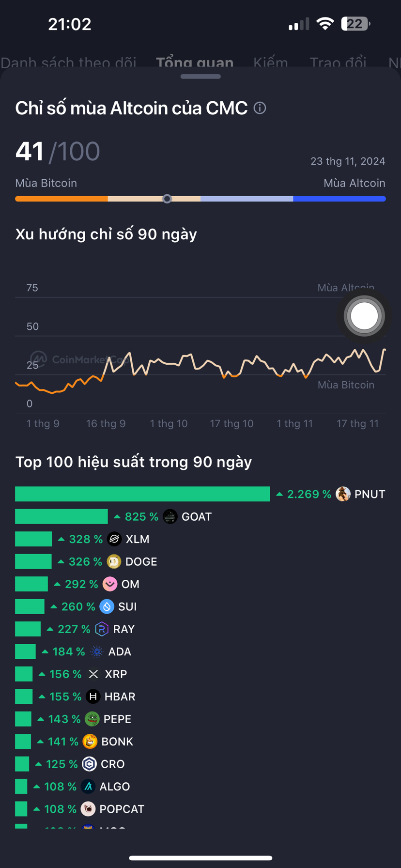The width and height of the screenshot is (401, 868).
Task: Tap the XLM Stellar icon
Action: tap(114, 539)
